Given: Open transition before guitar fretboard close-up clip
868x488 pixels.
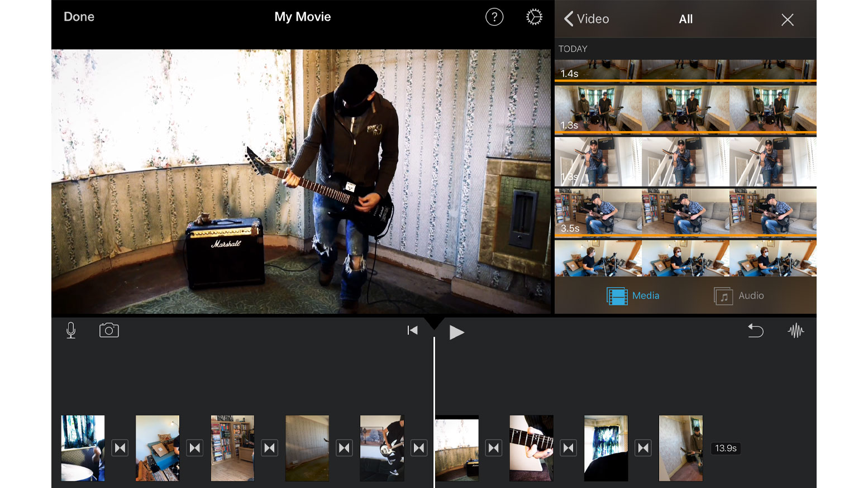Looking at the screenshot, I should tap(494, 448).
